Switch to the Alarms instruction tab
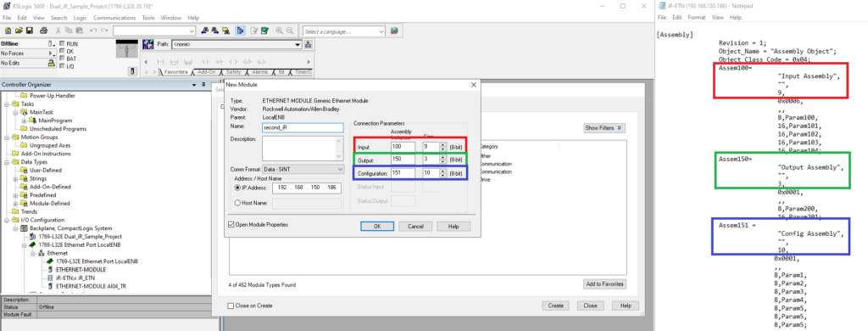The image size is (868, 331). pyautogui.click(x=259, y=72)
